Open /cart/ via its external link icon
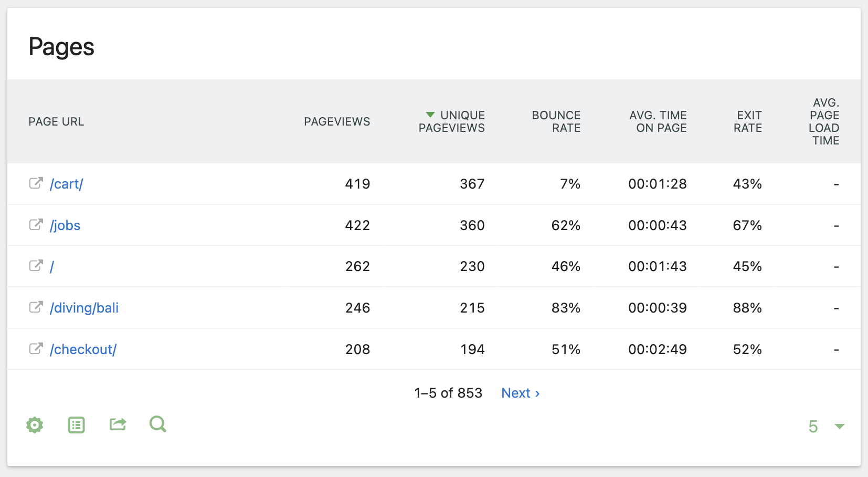Image resolution: width=868 pixels, height=477 pixels. click(36, 183)
